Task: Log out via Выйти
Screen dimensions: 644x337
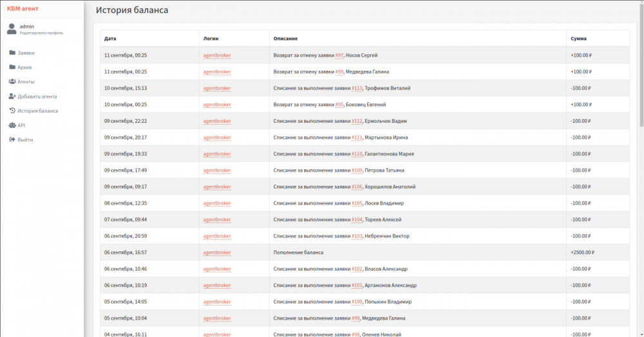Action: pos(26,140)
